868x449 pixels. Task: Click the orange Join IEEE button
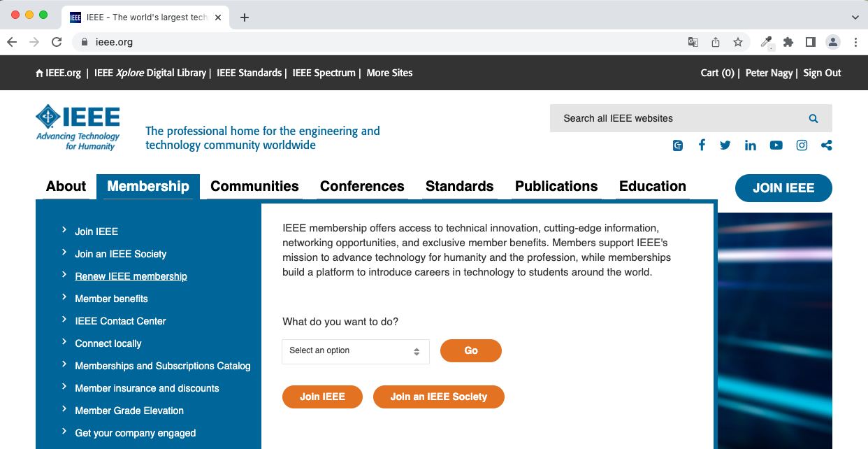323,397
